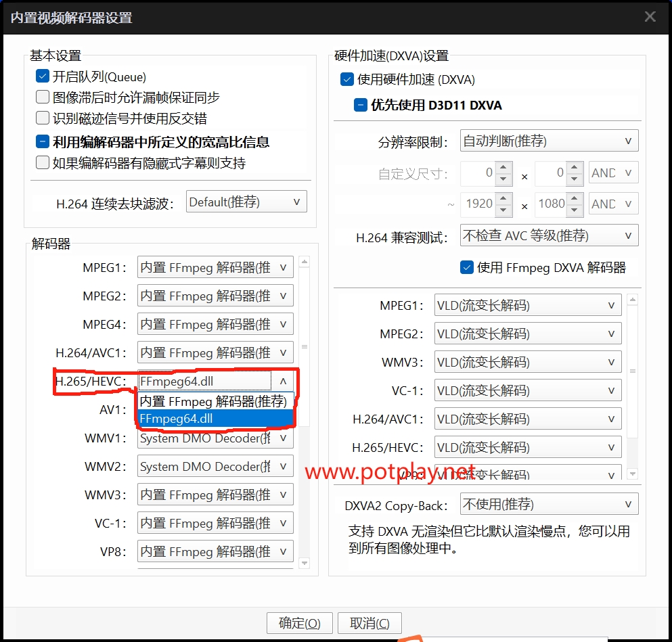The height and width of the screenshot is (642, 672).
Task: Click 取消(C) button
Action: tap(369, 623)
